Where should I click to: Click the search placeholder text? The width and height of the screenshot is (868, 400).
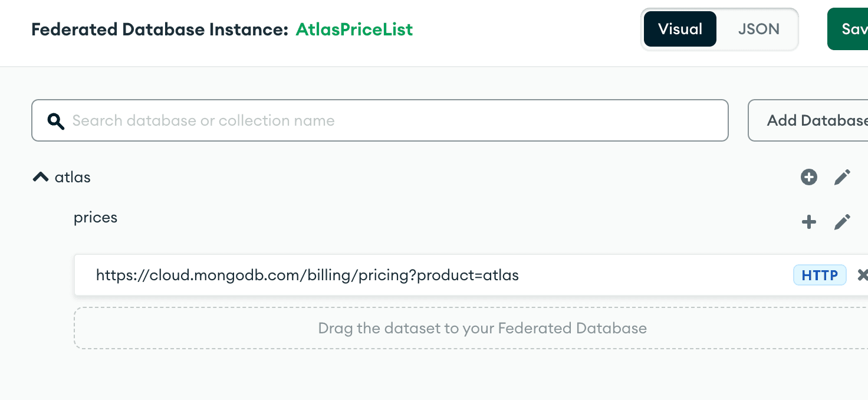(203, 121)
